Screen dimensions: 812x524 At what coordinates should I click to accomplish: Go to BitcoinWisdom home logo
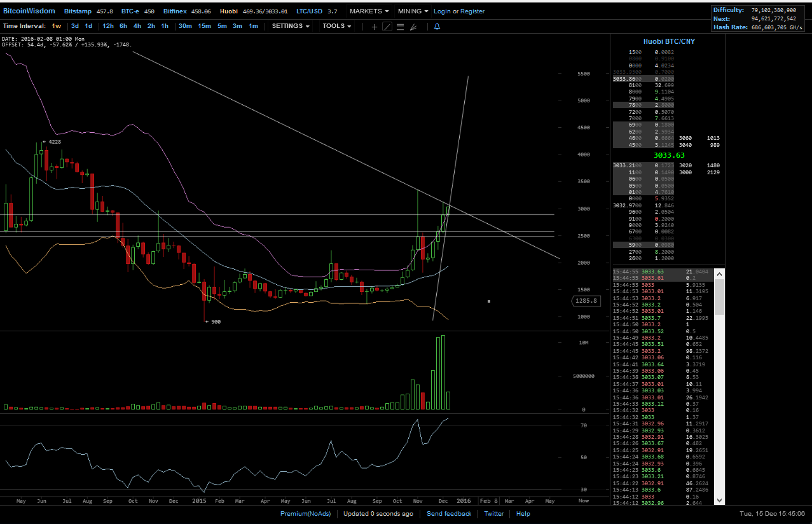[29, 11]
